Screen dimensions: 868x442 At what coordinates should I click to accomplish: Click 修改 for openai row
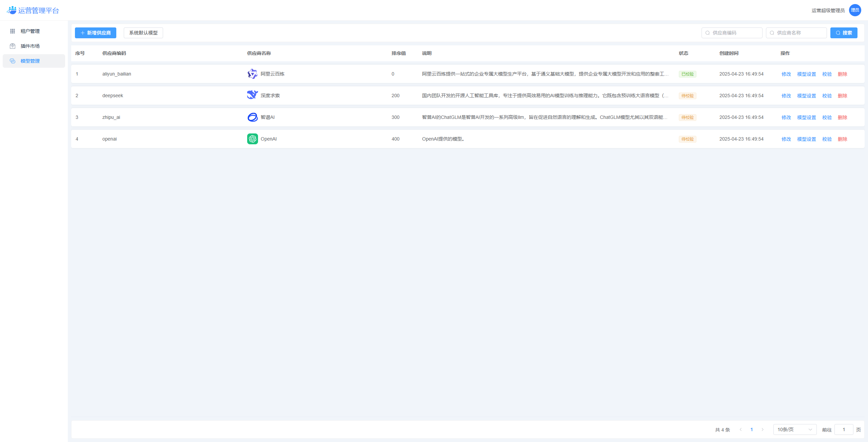coord(786,139)
